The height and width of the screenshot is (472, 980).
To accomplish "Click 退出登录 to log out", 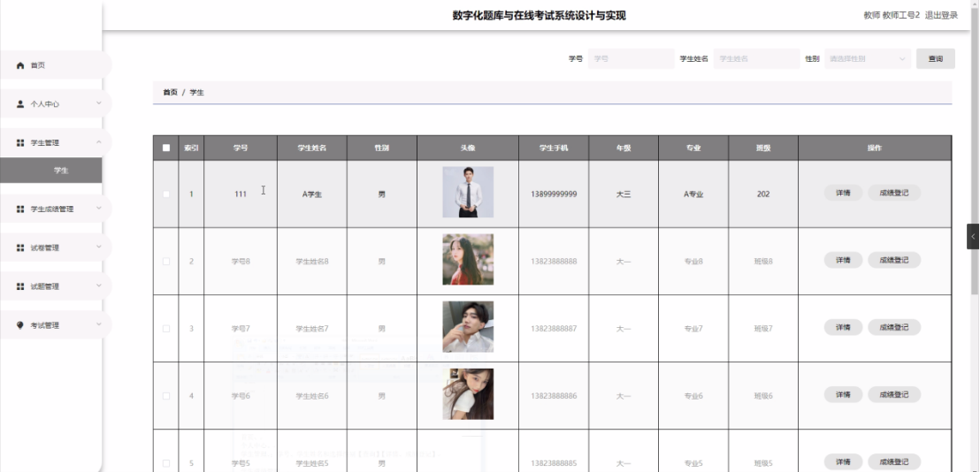I will 941,16.
